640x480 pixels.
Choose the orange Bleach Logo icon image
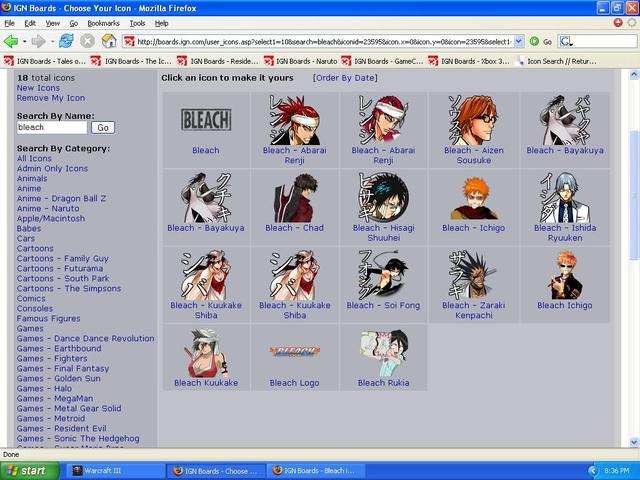pyautogui.click(x=294, y=351)
